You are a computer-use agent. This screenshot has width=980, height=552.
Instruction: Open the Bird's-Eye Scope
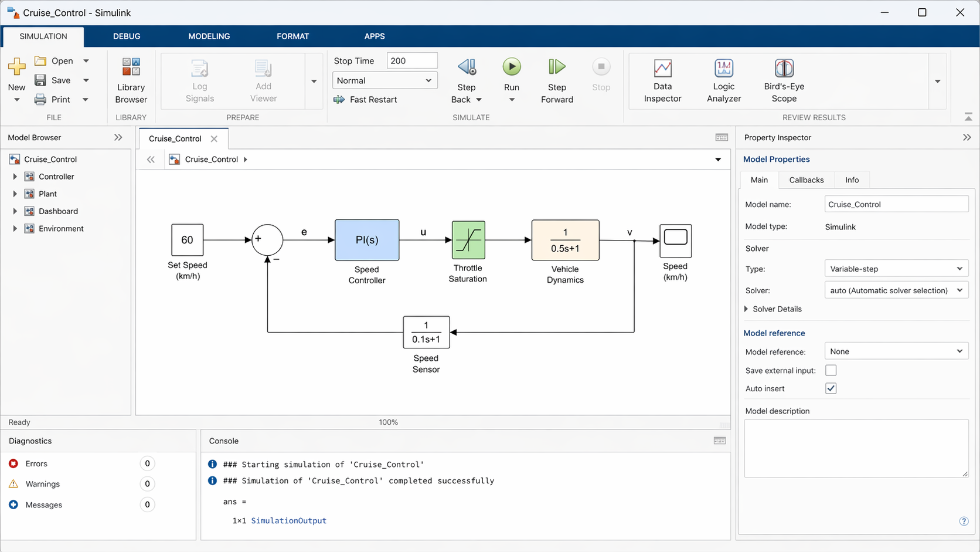[x=784, y=80]
